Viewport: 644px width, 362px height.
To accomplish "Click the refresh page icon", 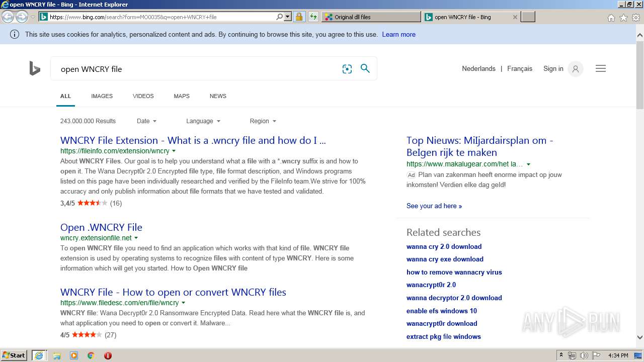I will tap(313, 17).
